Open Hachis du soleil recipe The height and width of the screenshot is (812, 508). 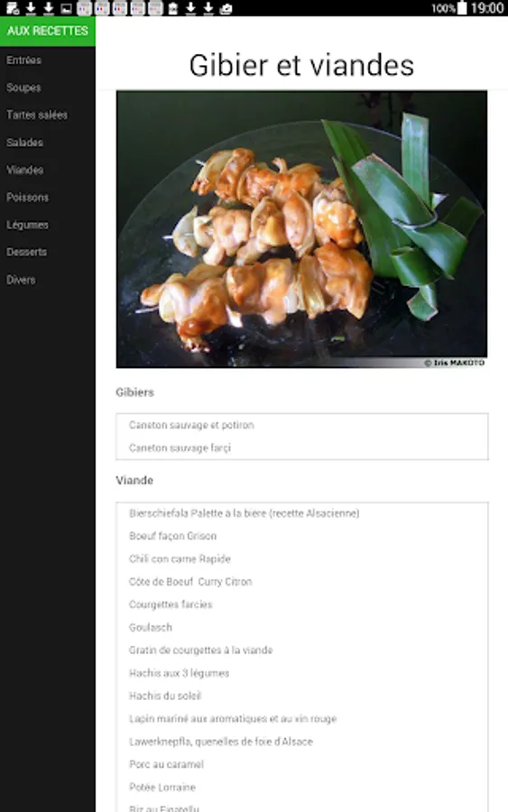coord(165,696)
